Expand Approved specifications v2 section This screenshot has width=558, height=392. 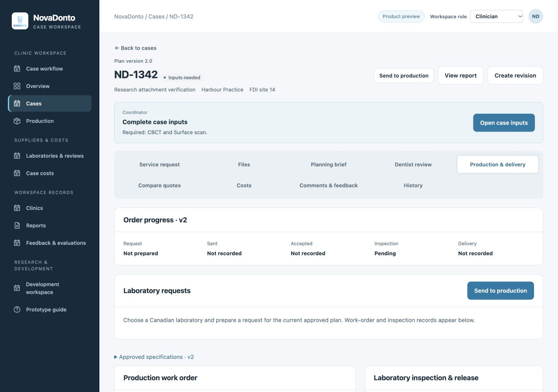154,357
